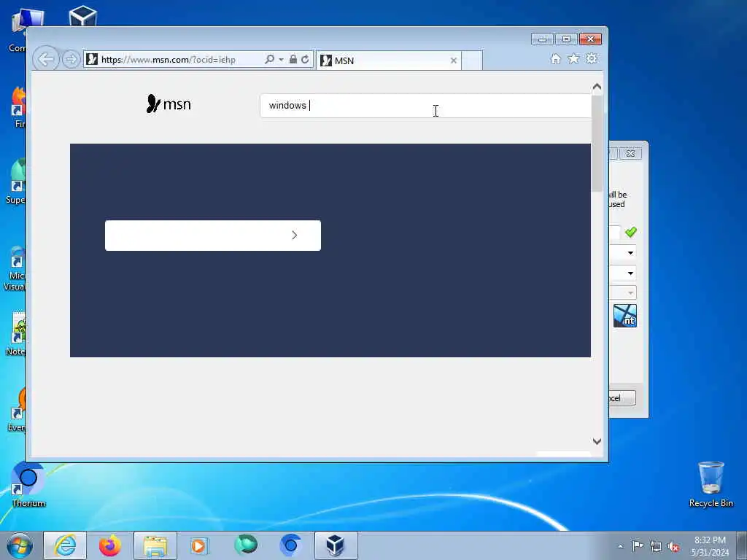
Task: Click the taskbar clock showing 8:32 PM
Action: click(710, 546)
